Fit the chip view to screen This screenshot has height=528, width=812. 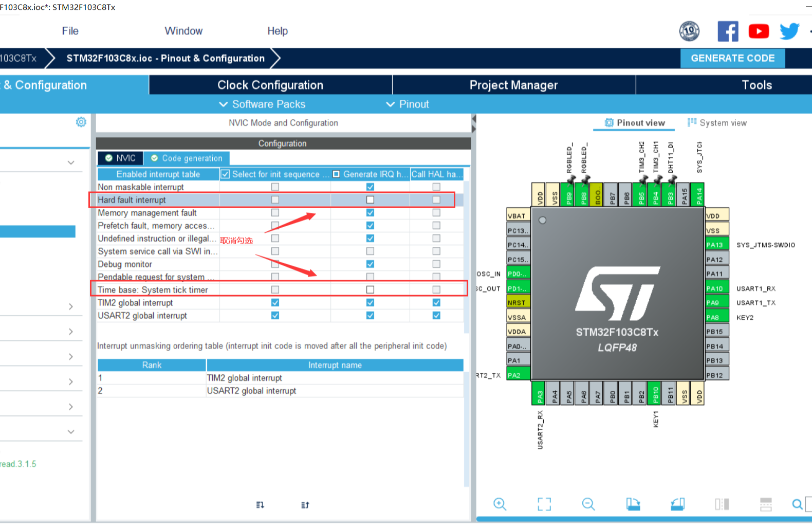(x=544, y=504)
